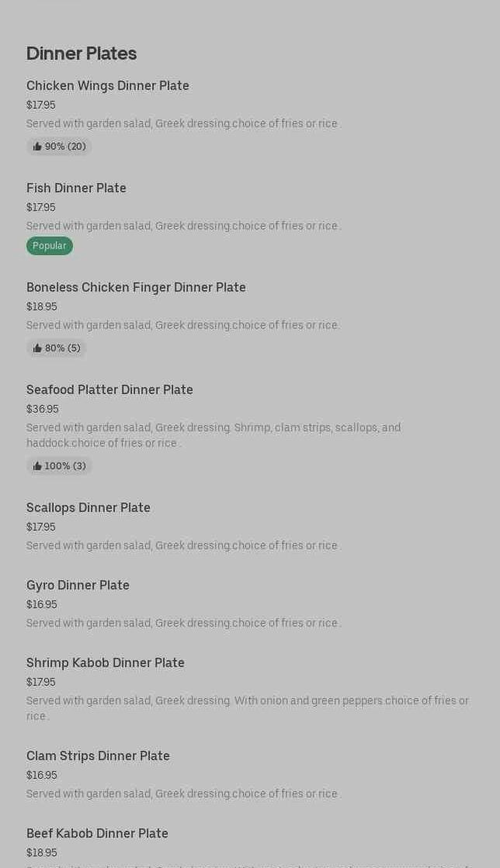Click the Popular badge on Fish Dinner Plate
The height and width of the screenshot is (868, 500).
tap(50, 246)
